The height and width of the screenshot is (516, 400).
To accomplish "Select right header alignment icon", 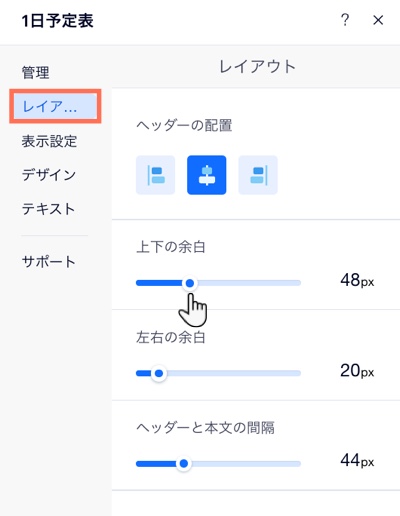I will [258, 175].
